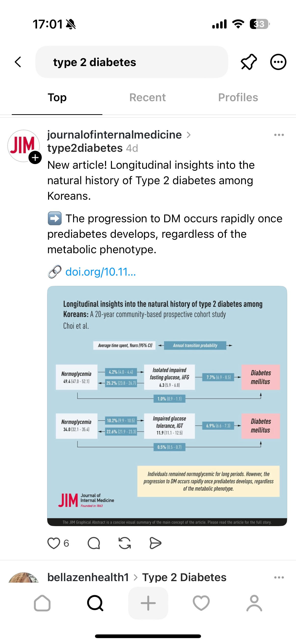Share post with paper plane icon
Viewport: 296px width, 644px height.
click(155, 543)
